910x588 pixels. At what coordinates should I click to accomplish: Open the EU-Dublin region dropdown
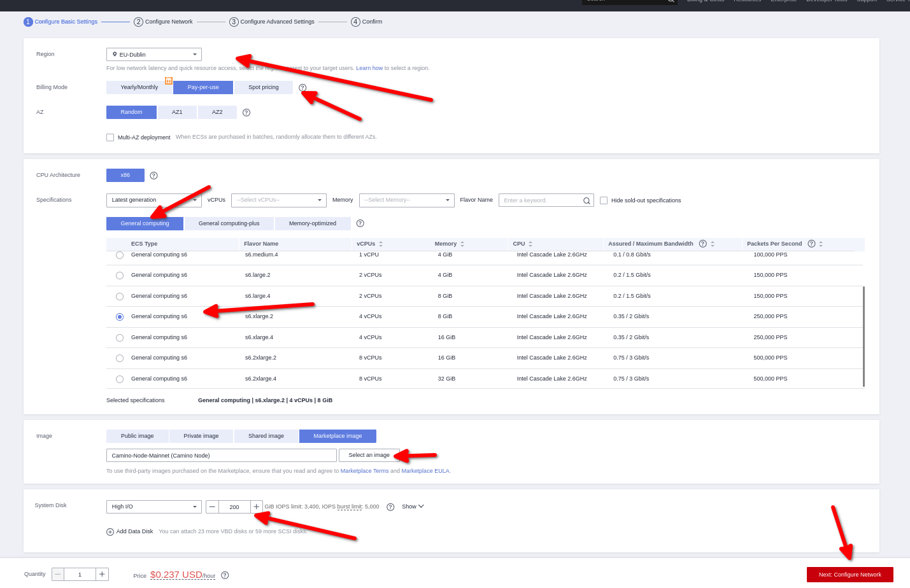pos(153,55)
